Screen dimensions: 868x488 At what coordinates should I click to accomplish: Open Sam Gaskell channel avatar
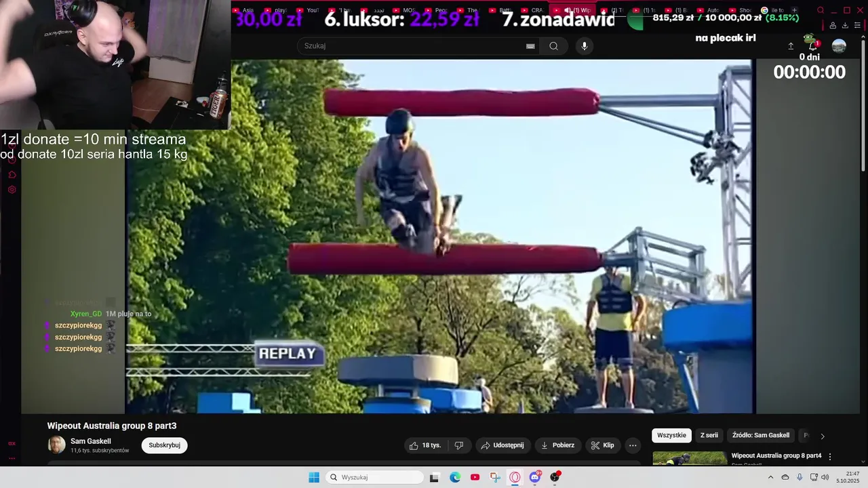tap(57, 445)
